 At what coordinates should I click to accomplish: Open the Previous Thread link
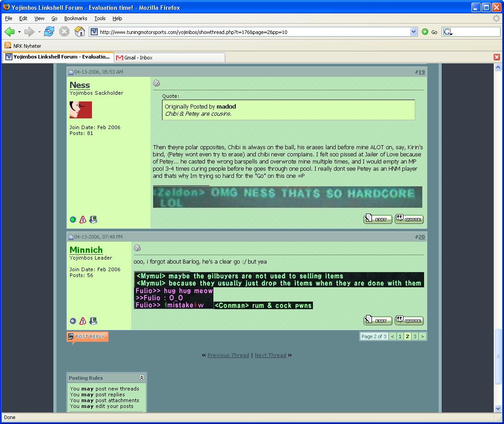click(x=228, y=355)
